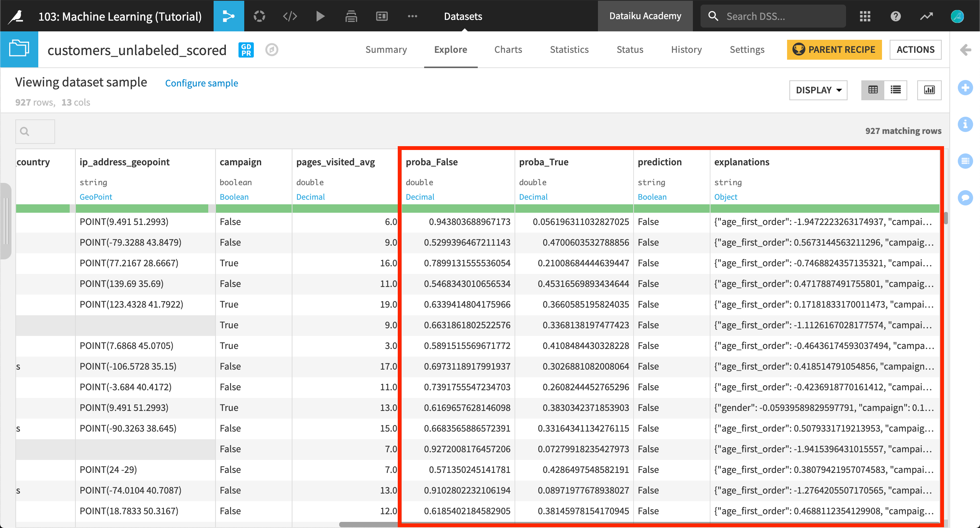Open the info details panel icon

click(965, 124)
